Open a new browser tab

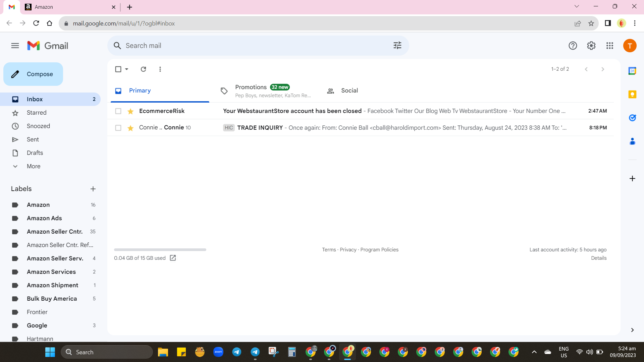tap(129, 7)
